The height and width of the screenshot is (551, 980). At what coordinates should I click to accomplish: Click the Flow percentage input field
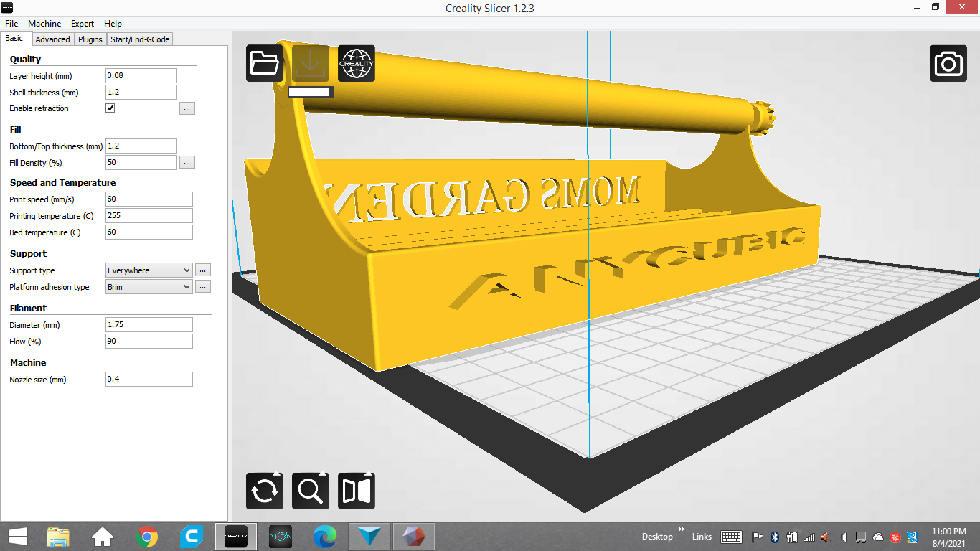click(149, 342)
